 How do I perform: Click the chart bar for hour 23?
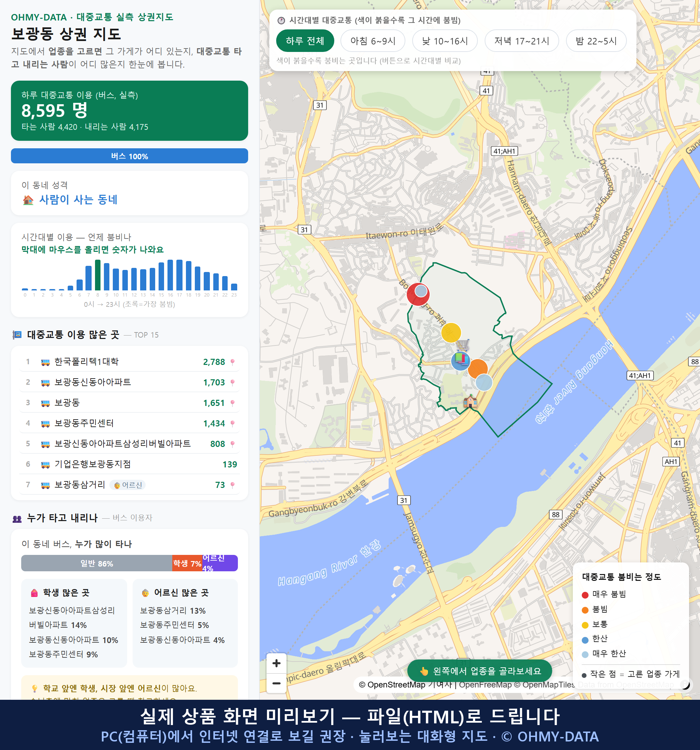point(234,287)
